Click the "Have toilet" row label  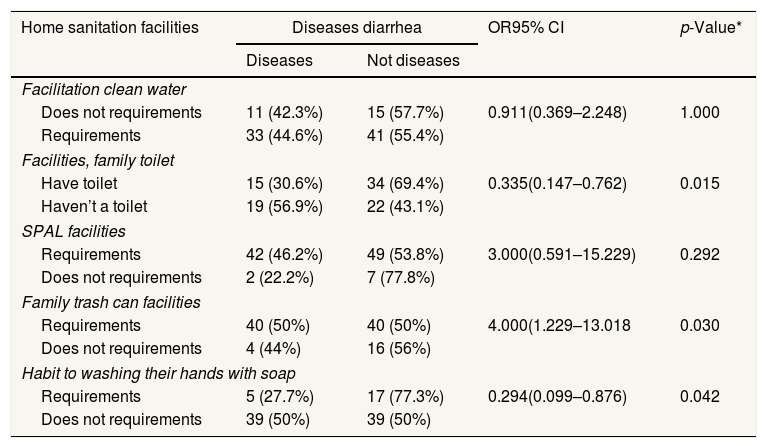click(x=79, y=183)
